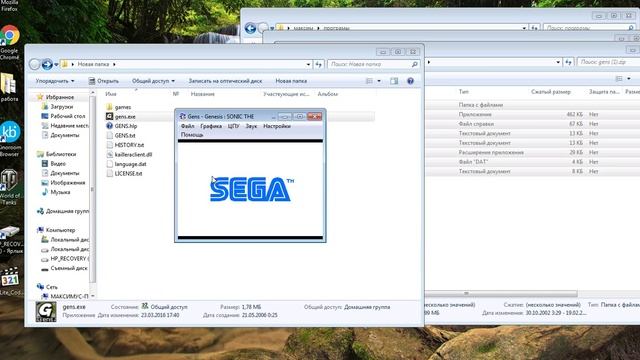Open the ЦПУ menu in Gens
640x360 pixels.
tap(233, 126)
